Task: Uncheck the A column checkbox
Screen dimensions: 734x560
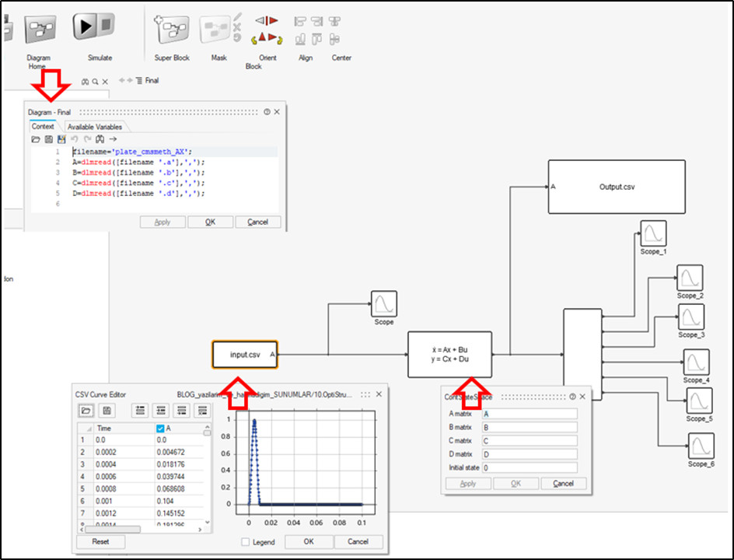Action: tap(160, 429)
